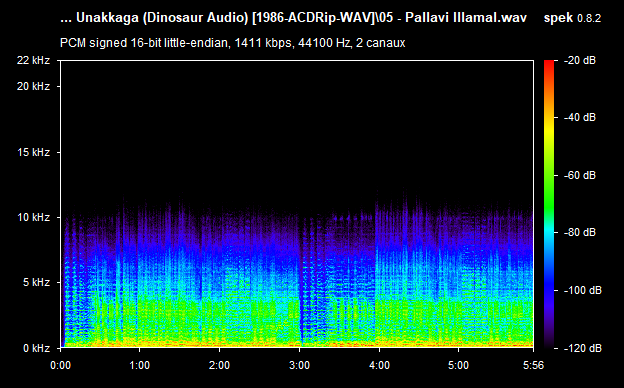Click the 20 kHz frequency axis label
Image resolution: width=624 pixels, height=388 pixels.
33,86
